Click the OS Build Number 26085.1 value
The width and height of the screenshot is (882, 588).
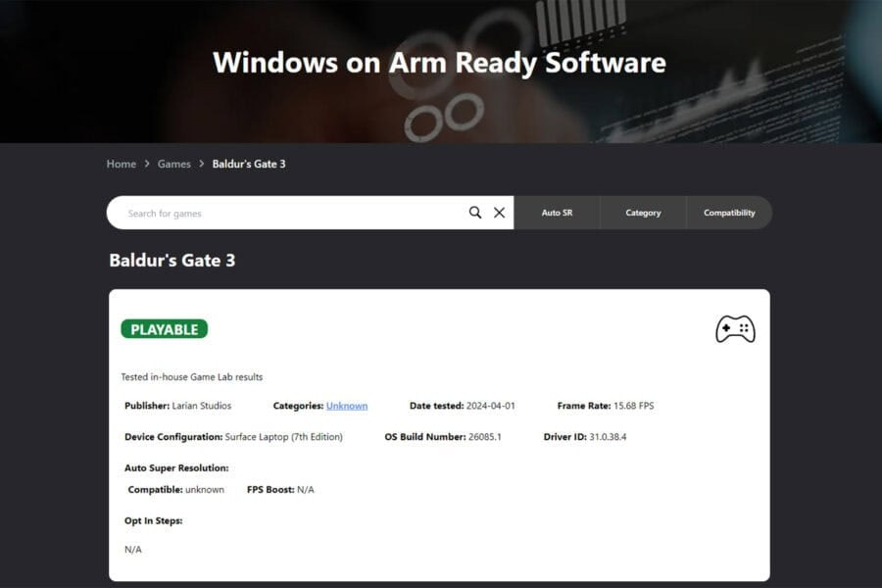(x=485, y=437)
